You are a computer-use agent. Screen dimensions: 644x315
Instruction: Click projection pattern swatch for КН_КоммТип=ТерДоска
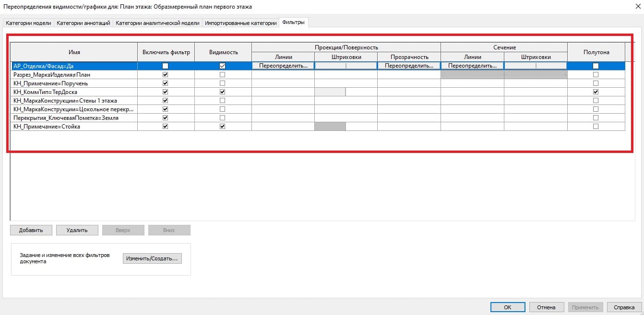330,92
